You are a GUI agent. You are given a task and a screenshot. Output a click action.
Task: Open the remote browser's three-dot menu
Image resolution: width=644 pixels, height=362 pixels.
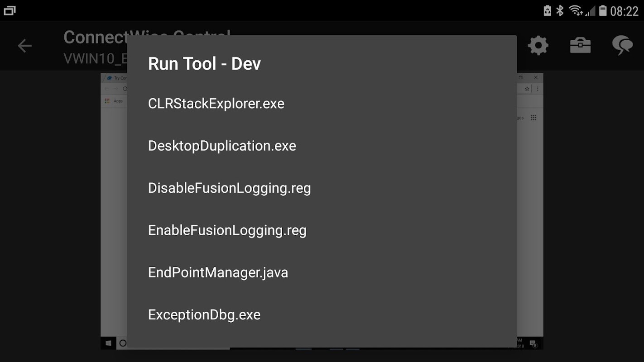point(538,89)
